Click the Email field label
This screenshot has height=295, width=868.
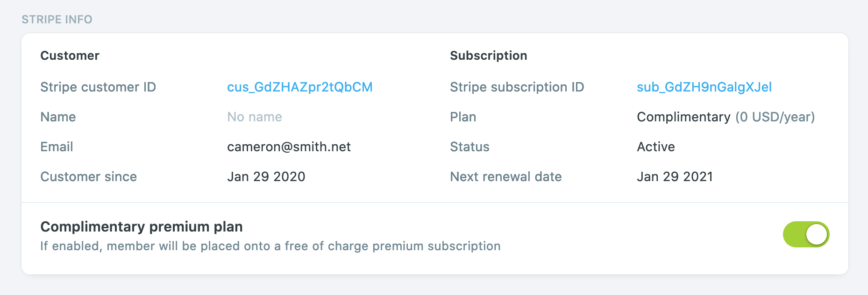click(57, 147)
